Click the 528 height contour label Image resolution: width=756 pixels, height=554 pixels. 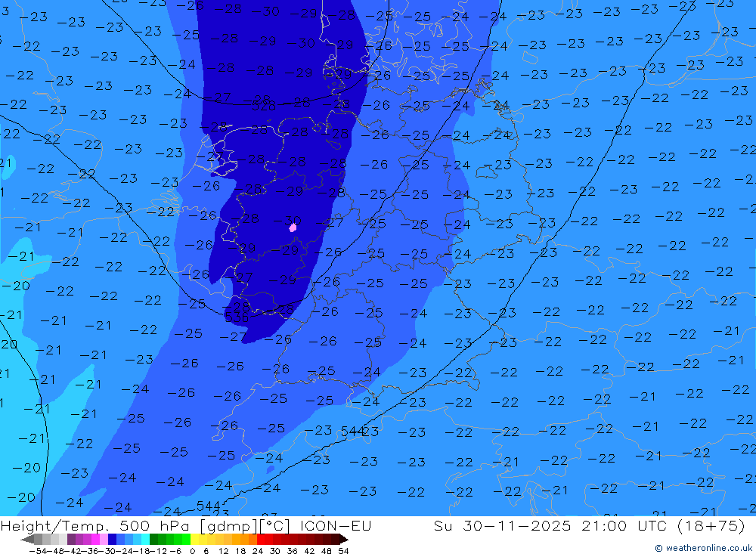[264, 106]
